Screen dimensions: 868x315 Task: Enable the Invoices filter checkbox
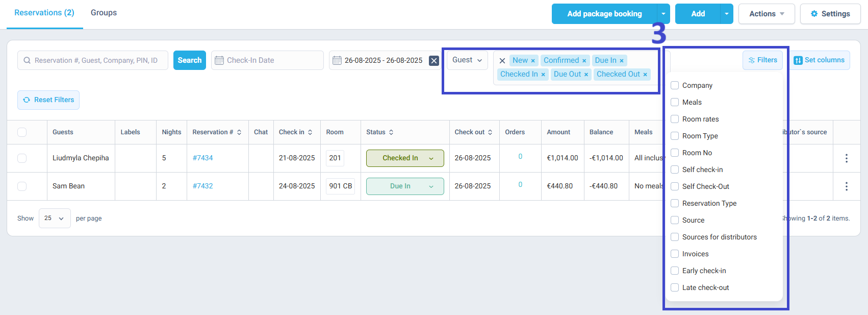pos(675,254)
